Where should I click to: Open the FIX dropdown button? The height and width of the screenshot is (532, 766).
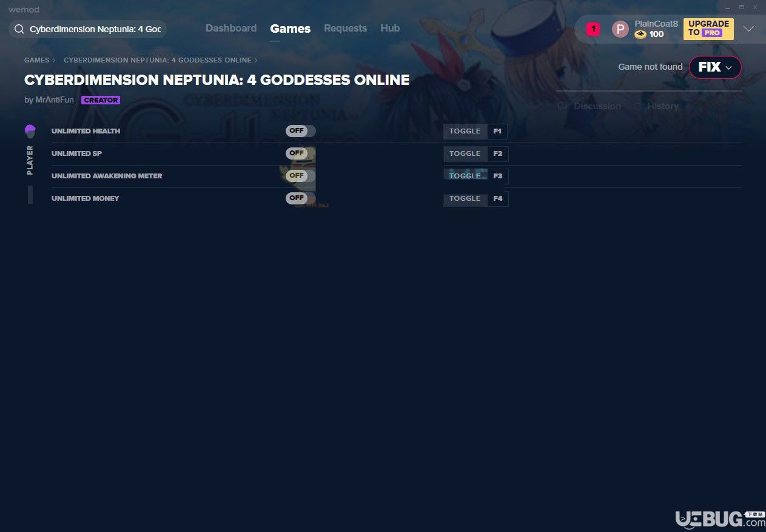coord(715,67)
